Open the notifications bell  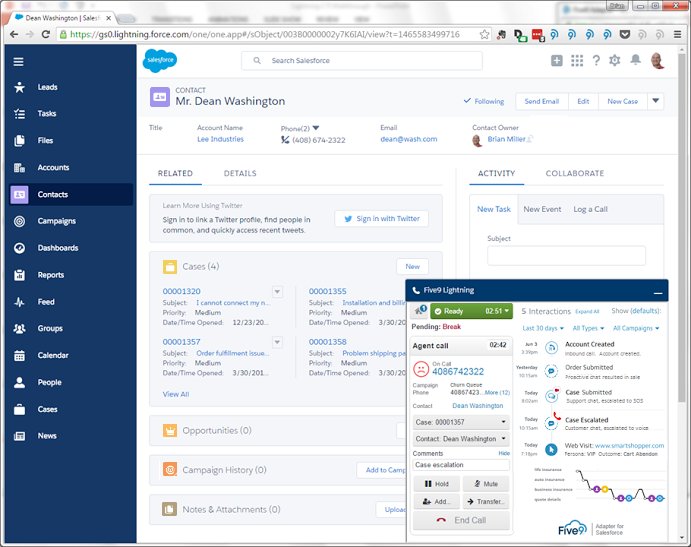635,60
